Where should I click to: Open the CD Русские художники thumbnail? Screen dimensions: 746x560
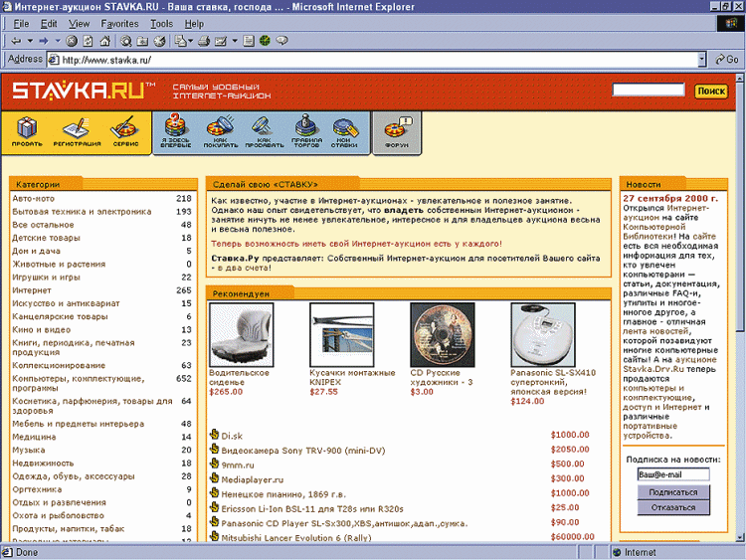[443, 335]
